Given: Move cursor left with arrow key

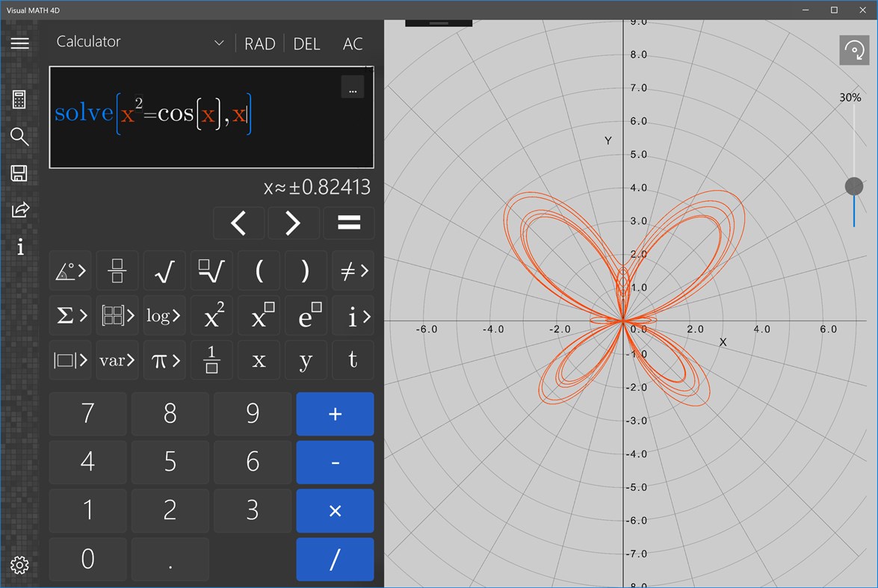Looking at the screenshot, I should click(x=238, y=223).
